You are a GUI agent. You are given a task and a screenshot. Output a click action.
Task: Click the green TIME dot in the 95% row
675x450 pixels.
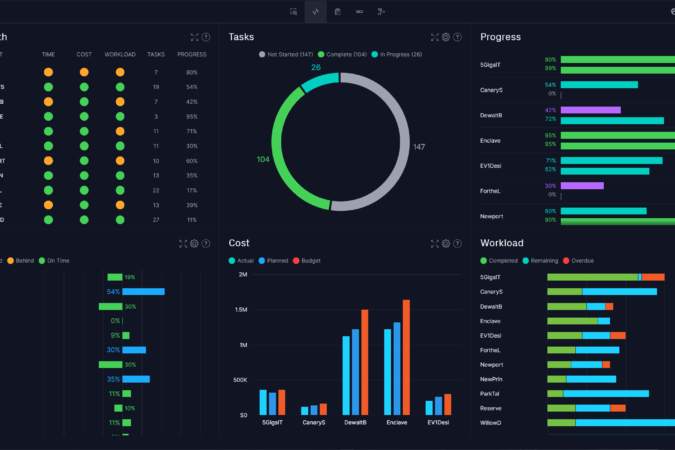tap(49, 116)
